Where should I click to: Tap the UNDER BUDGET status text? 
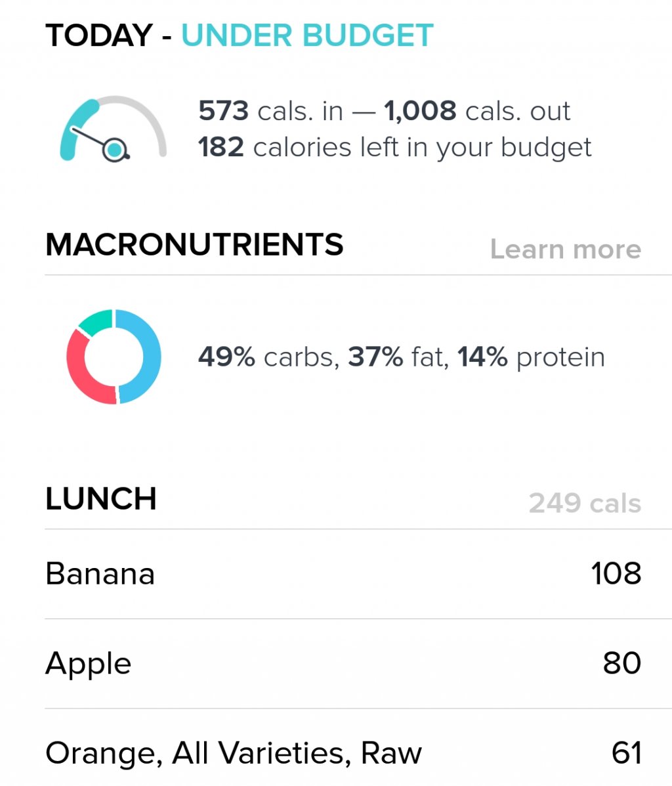(307, 35)
